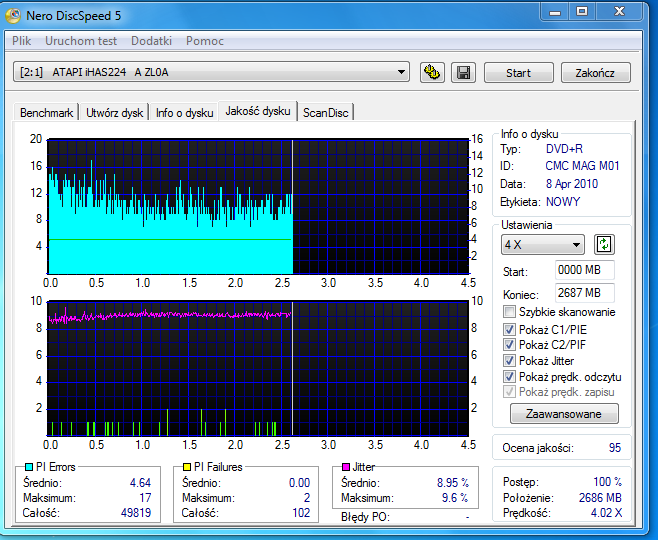This screenshot has height=540, width=658.
Task: Open the Plik menu
Action: 21,41
